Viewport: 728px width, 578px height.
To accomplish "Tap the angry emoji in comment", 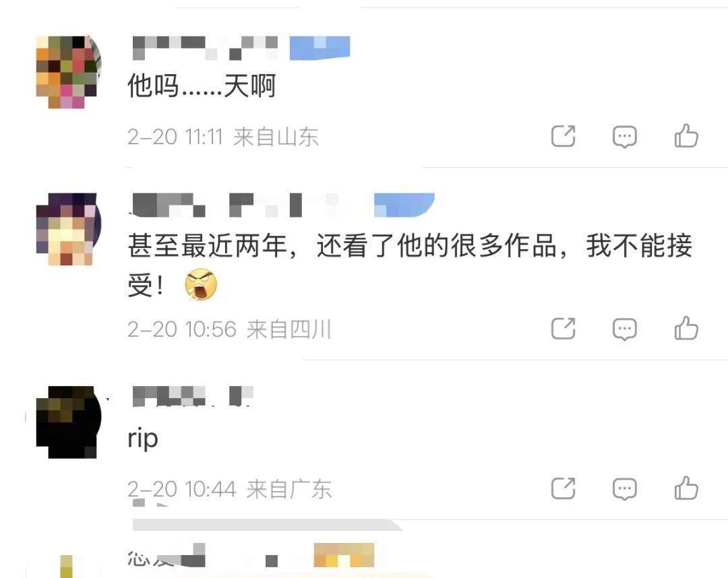I will pos(201,284).
